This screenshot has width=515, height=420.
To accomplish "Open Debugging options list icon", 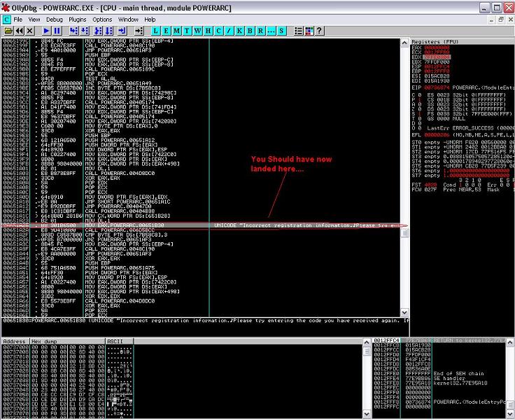I will tap(299, 31).
